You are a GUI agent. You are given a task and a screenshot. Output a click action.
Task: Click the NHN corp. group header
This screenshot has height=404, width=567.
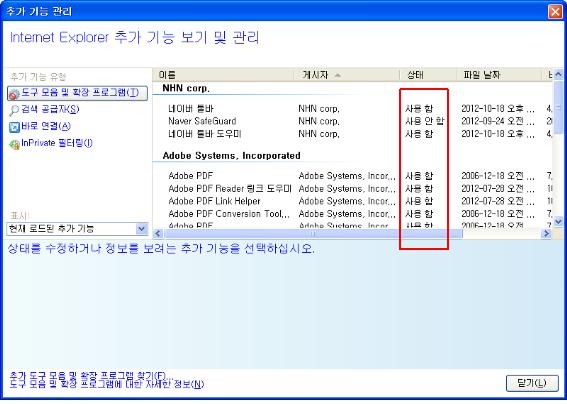click(186, 88)
